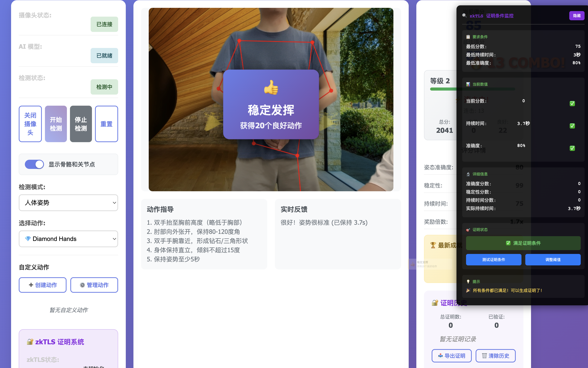The image size is (588, 368).
Task: Click the checkmark icon in 满足证明条件
Action: point(508,243)
